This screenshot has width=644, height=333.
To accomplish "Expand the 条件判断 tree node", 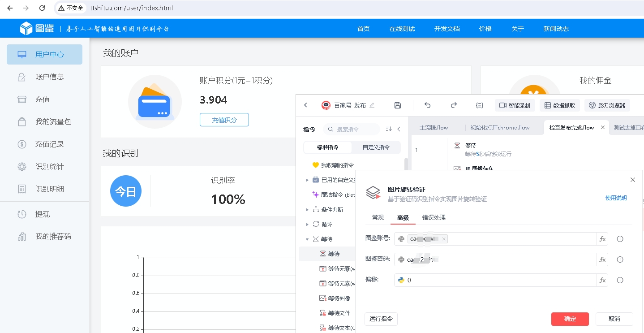I will [307, 209].
